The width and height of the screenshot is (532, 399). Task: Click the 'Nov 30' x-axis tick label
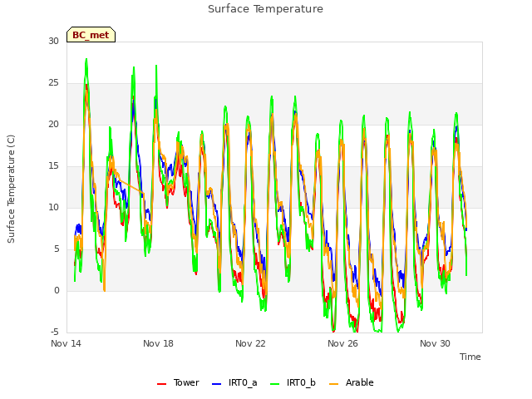435,343
